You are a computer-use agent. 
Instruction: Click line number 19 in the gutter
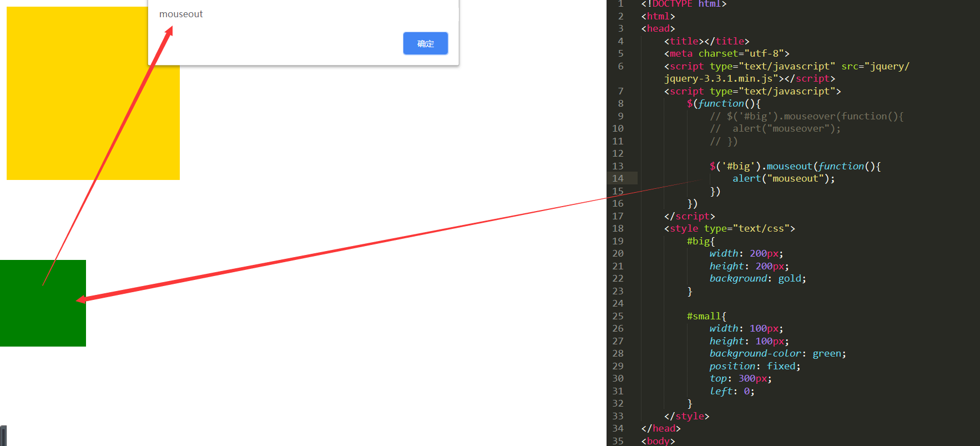618,241
